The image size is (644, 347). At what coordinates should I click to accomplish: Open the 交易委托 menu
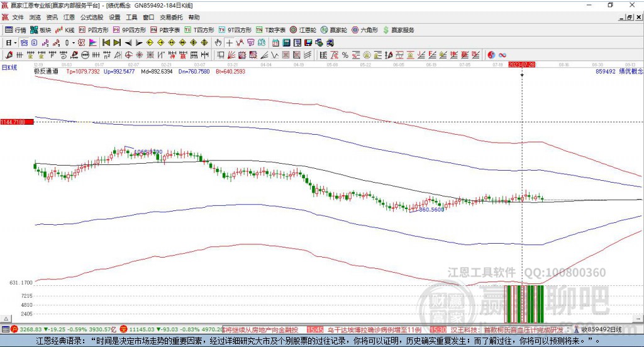pyautogui.click(x=171, y=17)
